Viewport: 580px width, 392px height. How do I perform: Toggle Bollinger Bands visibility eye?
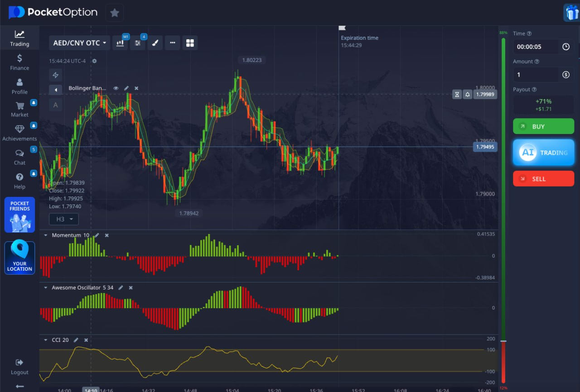116,88
